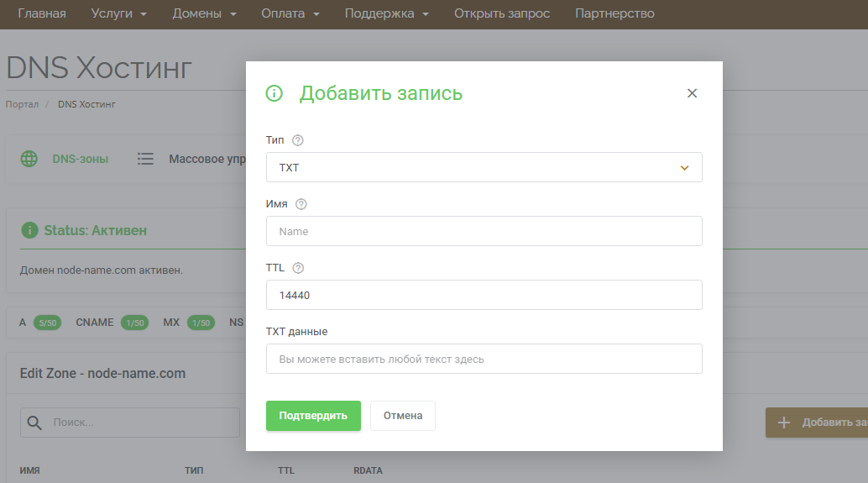The image size is (868, 483).
Task: Select the A records filter tab
Action: click(22, 323)
